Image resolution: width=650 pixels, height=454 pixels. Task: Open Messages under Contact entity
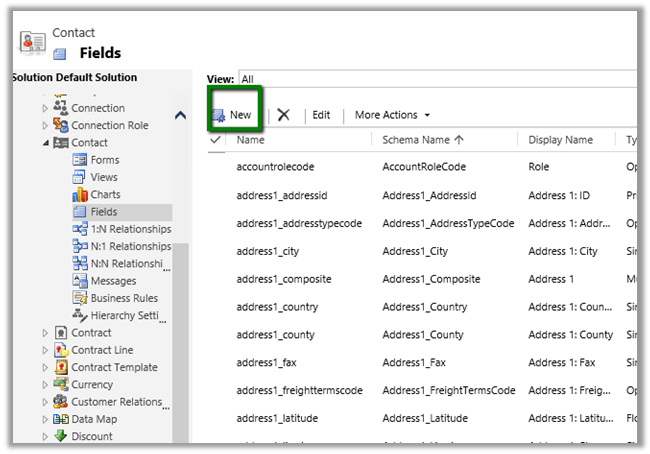pos(113,281)
